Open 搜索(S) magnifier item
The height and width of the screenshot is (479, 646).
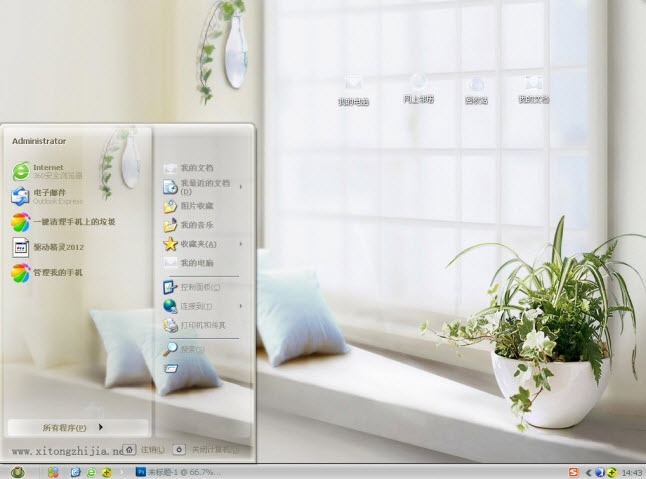(x=184, y=349)
